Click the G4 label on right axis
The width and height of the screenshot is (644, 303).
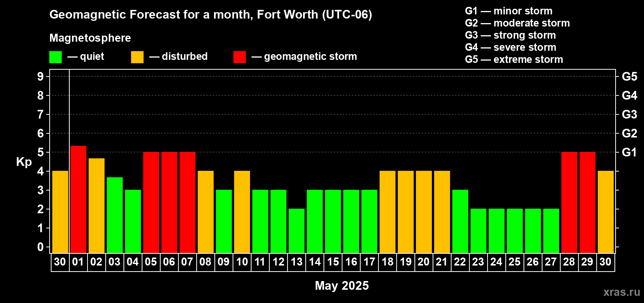tap(630, 95)
